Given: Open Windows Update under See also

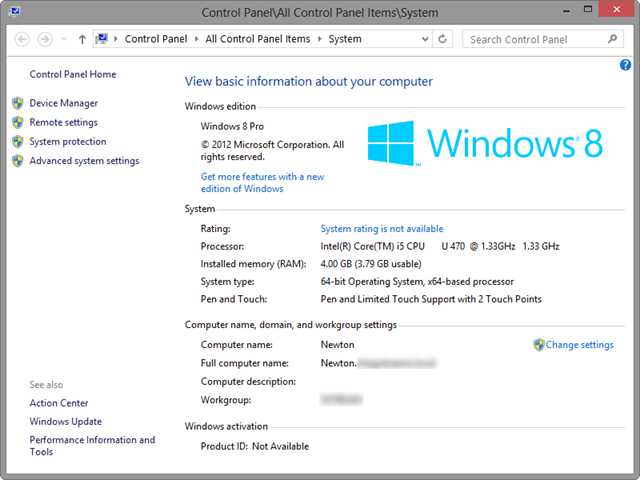Looking at the screenshot, I should click(65, 421).
